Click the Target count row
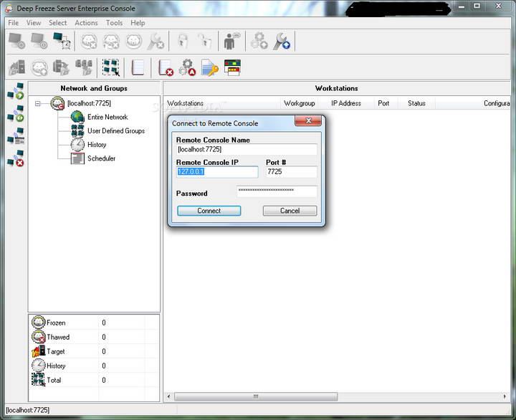Viewport: 516px width, 420px height. click(95, 351)
